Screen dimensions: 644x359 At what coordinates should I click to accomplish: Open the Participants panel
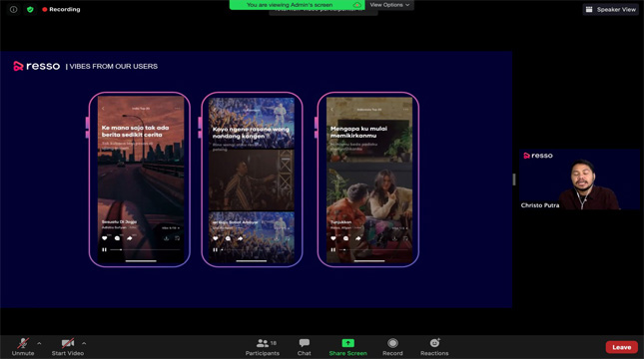click(x=263, y=347)
